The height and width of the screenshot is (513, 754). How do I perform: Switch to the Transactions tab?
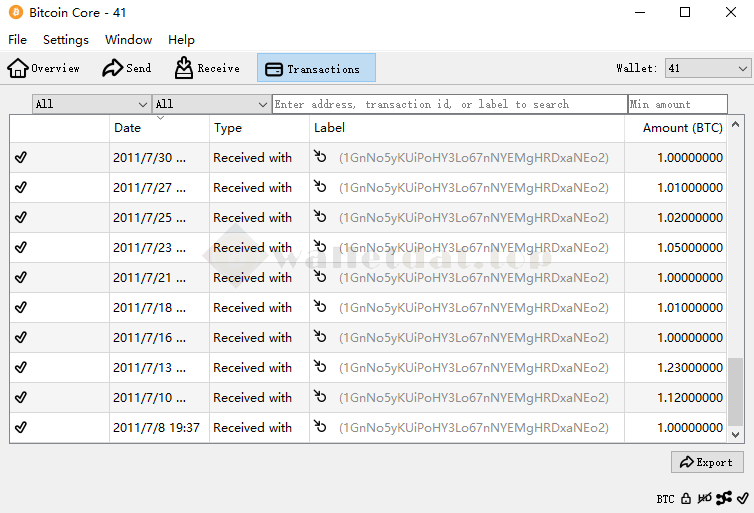(316, 68)
